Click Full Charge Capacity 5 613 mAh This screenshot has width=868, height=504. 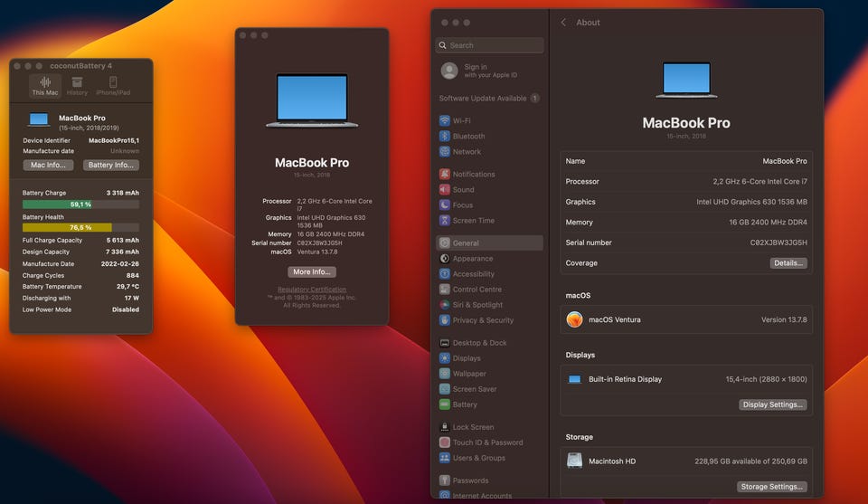tap(122, 241)
